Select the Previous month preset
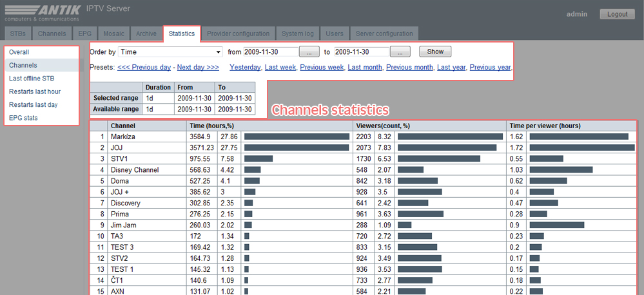Screen dimensions: 644x295 [x=409, y=67]
